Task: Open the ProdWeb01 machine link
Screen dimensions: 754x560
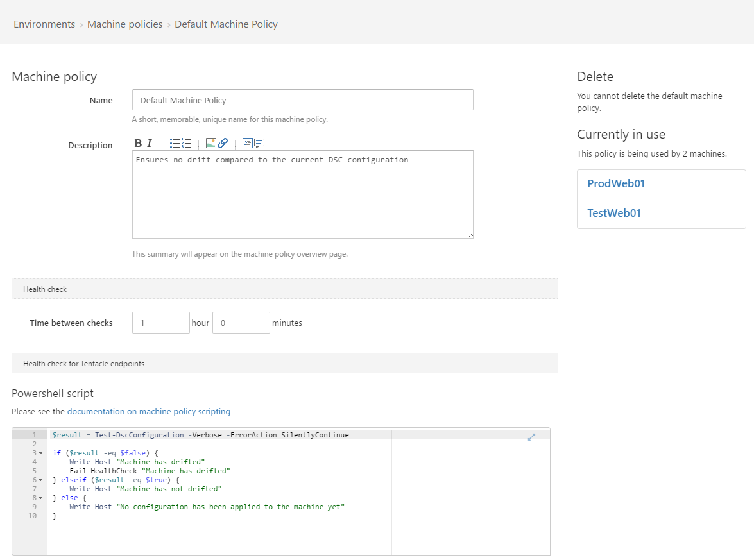Action: coord(616,183)
